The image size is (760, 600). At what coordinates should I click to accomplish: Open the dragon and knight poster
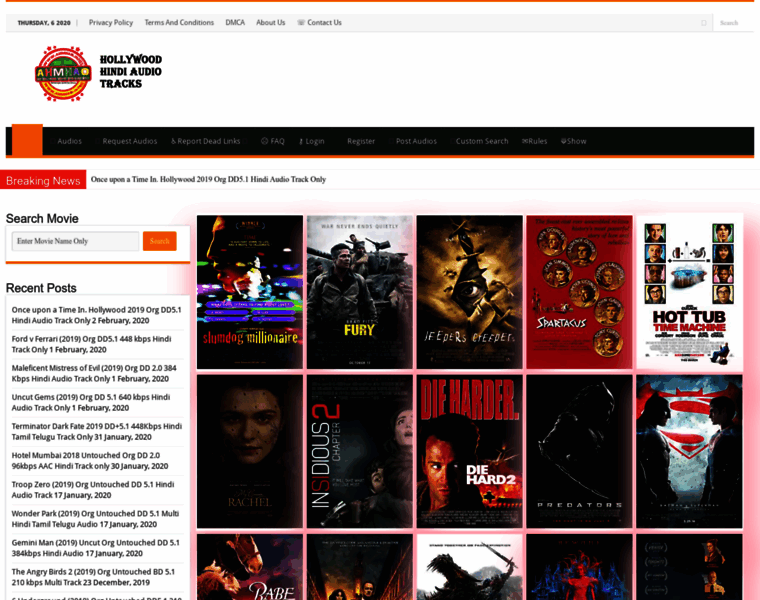pos(470,567)
